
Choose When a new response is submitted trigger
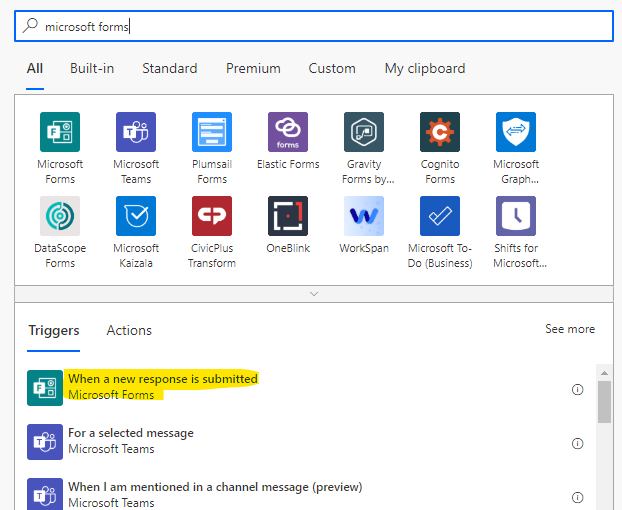163,379
